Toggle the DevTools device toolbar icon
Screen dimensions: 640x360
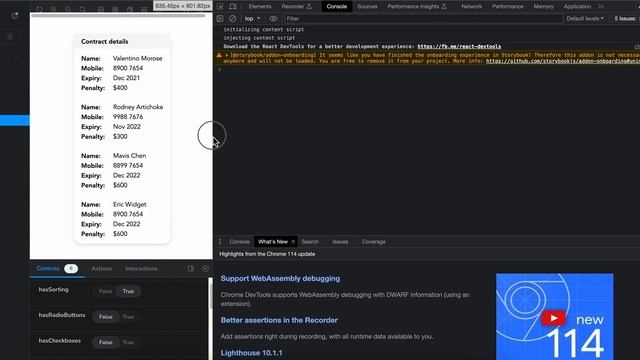click(233, 7)
